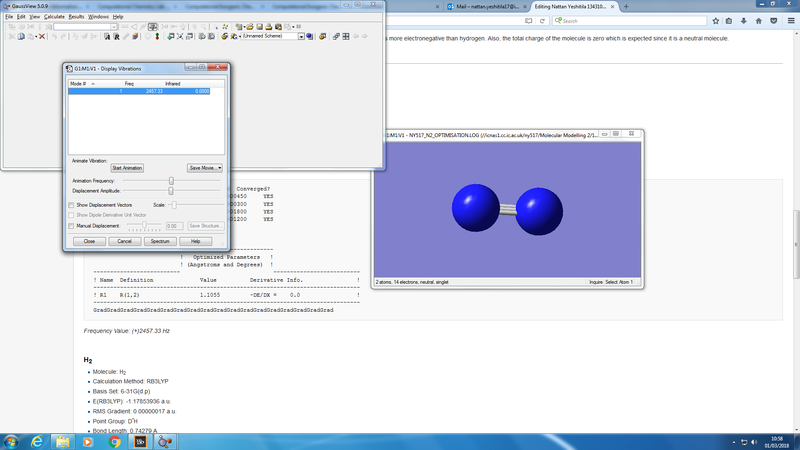Expand the Unnamed Scheme combo box

click(x=300, y=37)
